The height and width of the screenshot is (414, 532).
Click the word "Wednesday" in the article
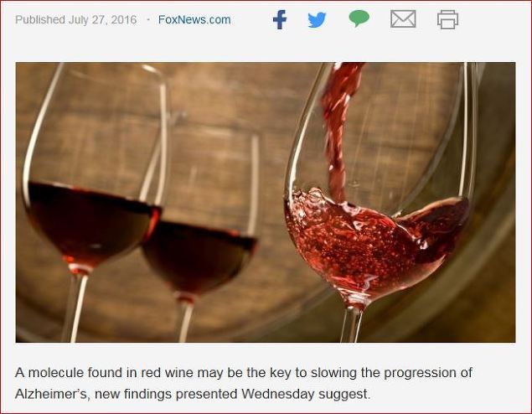pos(278,395)
